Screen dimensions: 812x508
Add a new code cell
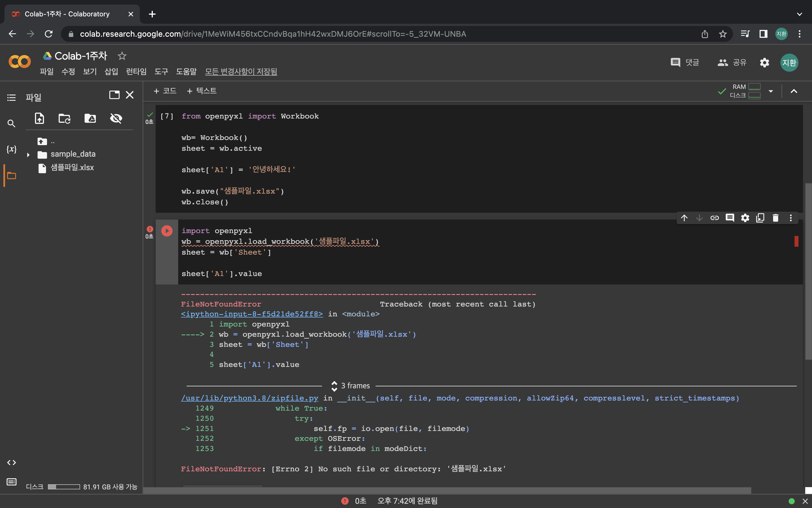165,91
